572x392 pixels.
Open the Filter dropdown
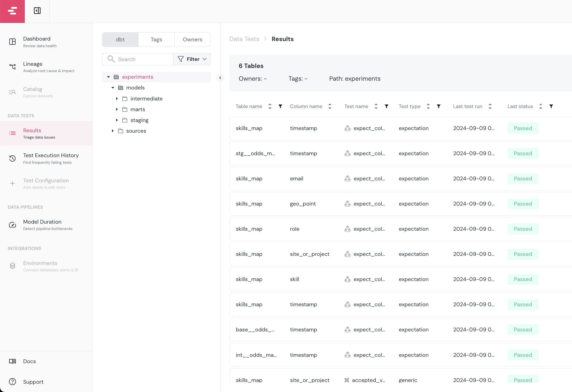tap(192, 59)
